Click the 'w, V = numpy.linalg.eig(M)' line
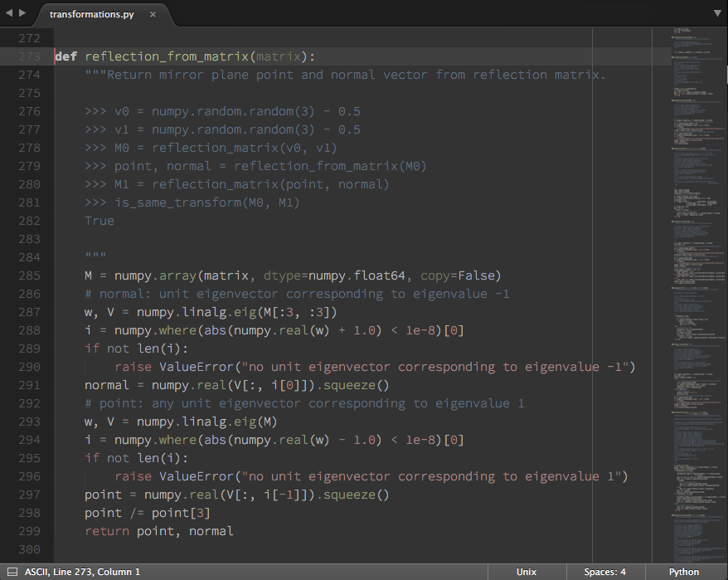 181,422
